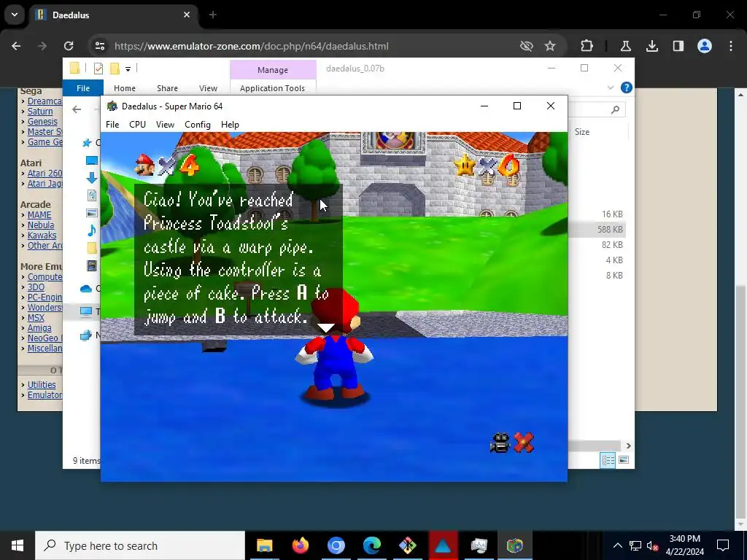This screenshot has height=560, width=747.
Task: Open the Config menu in Daedalus
Action: (197, 125)
